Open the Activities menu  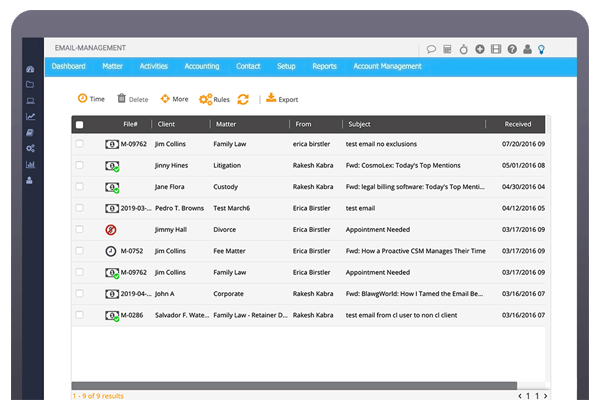153,66
